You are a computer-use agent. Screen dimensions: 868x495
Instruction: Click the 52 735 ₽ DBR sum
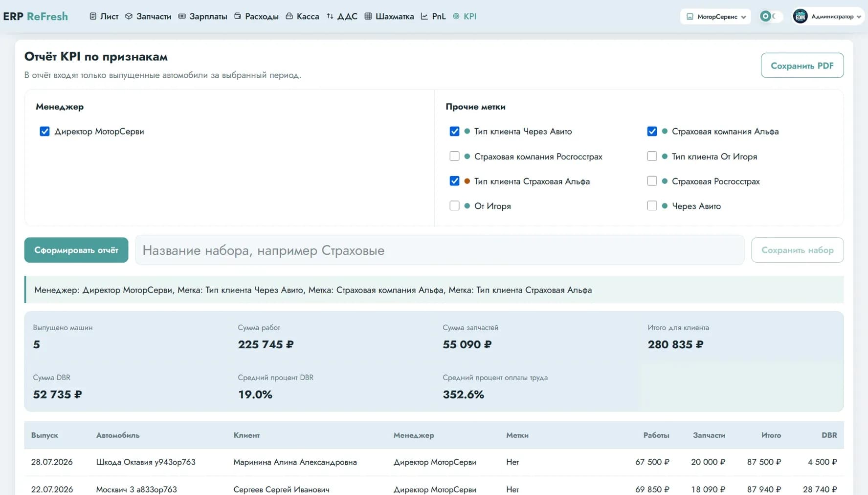click(x=57, y=394)
